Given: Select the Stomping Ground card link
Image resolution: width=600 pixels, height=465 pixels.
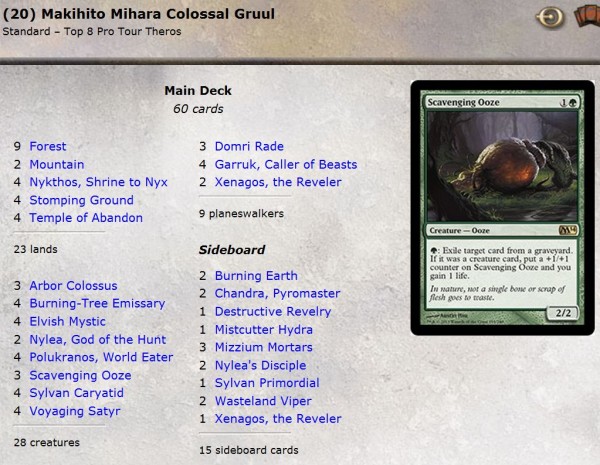Looking at the screenshot, I should (x=82, y=200).
